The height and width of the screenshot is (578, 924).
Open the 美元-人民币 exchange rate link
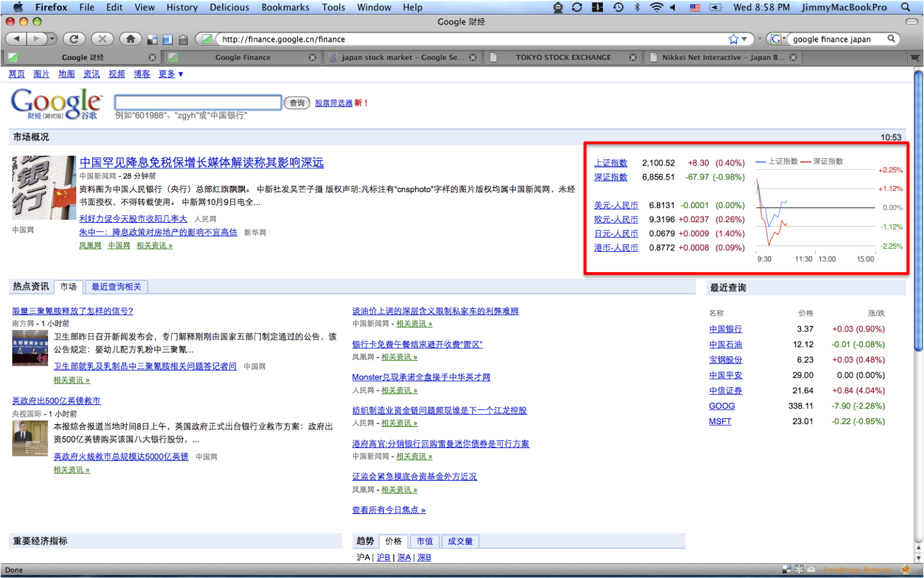click(x=616, y=206)
